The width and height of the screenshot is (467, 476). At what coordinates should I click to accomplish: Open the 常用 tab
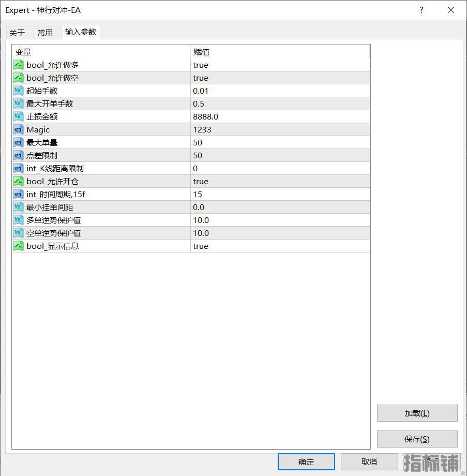45,33
